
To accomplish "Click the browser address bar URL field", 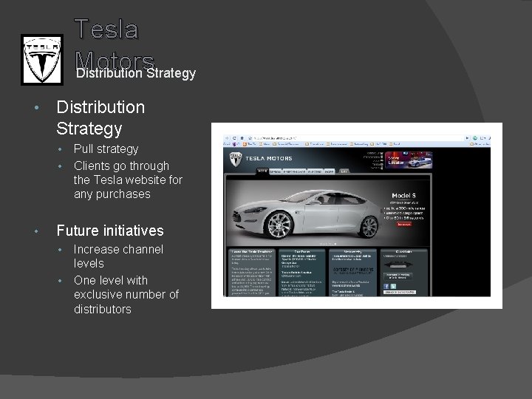I will coord(358,138).
